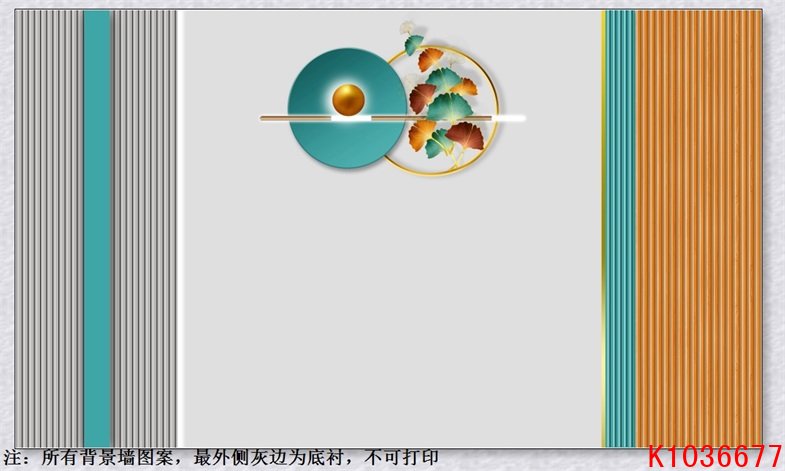This screenshot has width=785, height=471.
Task: Click the solid teal vertical band on the left
Action: pyautogui.click(x=97, y=229)
